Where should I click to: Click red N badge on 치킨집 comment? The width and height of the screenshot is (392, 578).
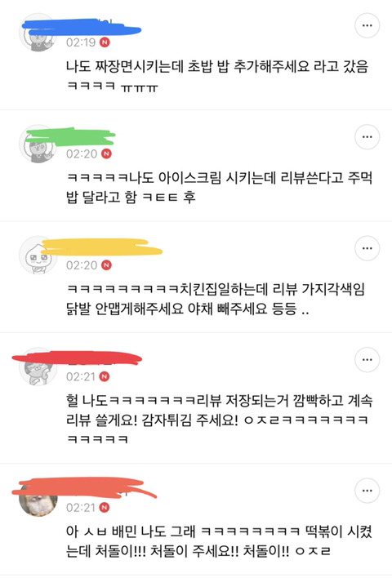106,265
